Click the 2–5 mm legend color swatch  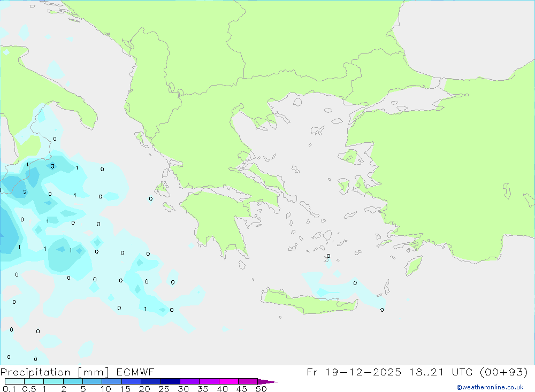point(73,381)
